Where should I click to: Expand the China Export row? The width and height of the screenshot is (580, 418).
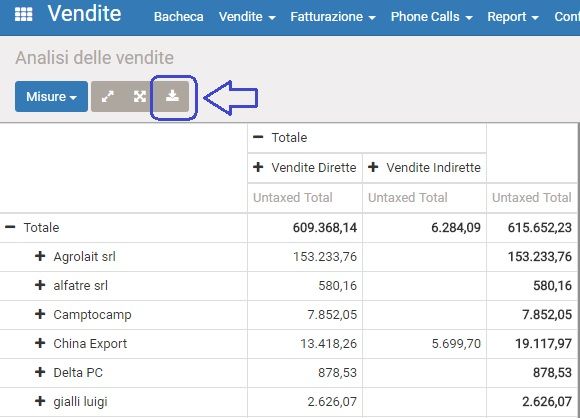tap(40, 343)
